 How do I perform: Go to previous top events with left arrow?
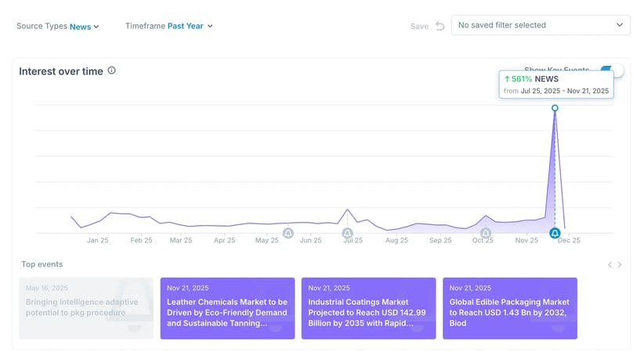pyautogui.click(x=610, y=265)
